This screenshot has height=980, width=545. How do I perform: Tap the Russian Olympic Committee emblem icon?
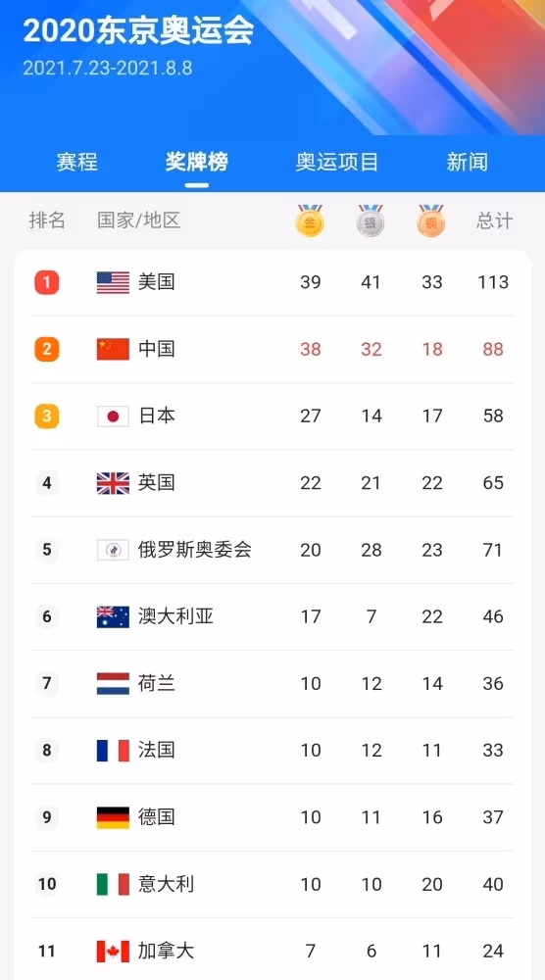pos(113,550)
